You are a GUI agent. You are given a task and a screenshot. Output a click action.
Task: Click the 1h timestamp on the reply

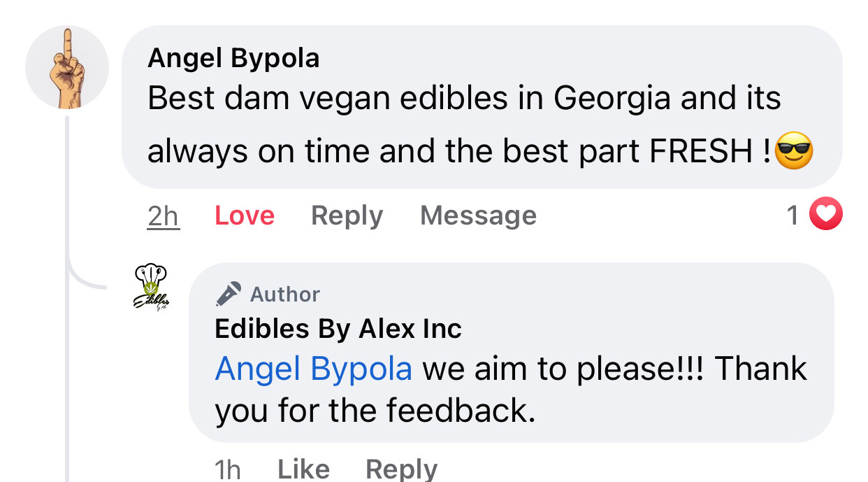coord(228,469)
